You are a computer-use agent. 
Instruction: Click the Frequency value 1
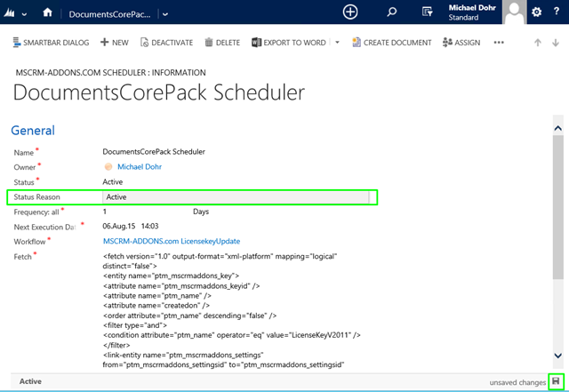105,212
